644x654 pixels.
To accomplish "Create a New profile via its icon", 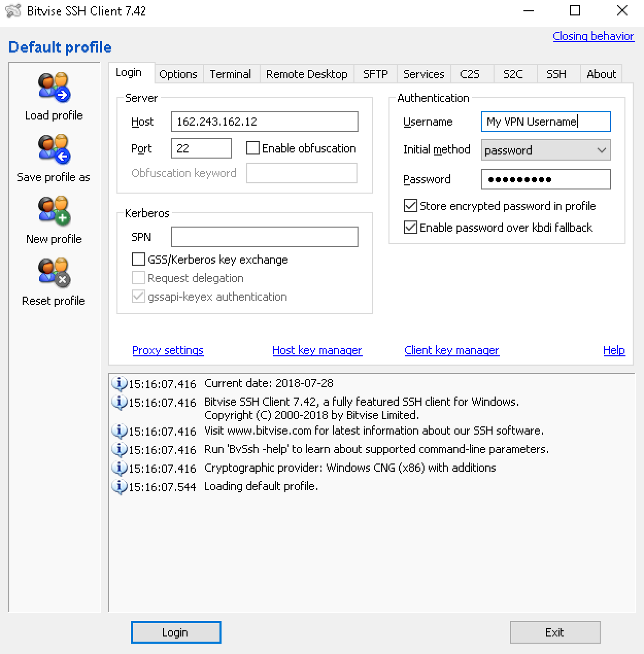I will pyautogui.click(x=54, y=211).
